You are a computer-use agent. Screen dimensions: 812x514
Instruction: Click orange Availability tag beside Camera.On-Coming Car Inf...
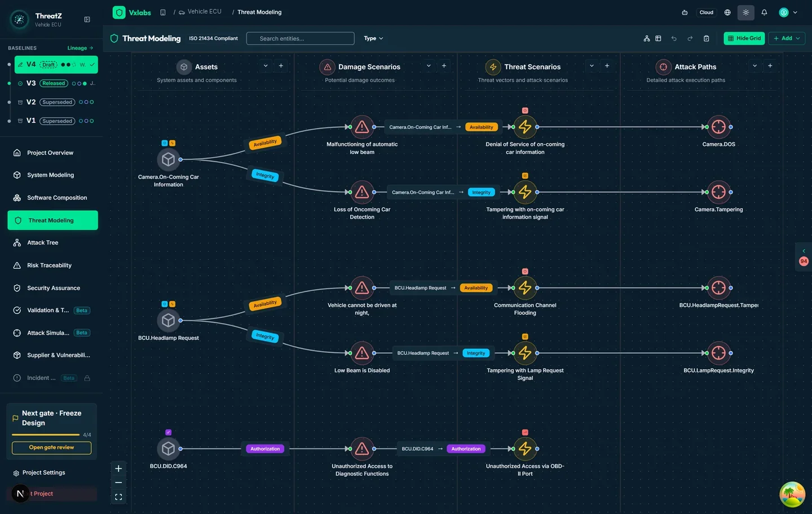point(481,127)
